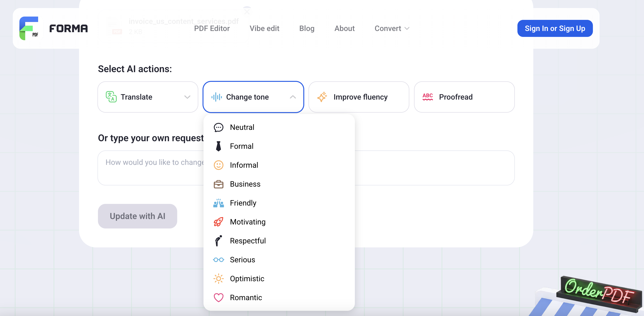Click the sun icon beside Optimistic

[x=218, y=279]
